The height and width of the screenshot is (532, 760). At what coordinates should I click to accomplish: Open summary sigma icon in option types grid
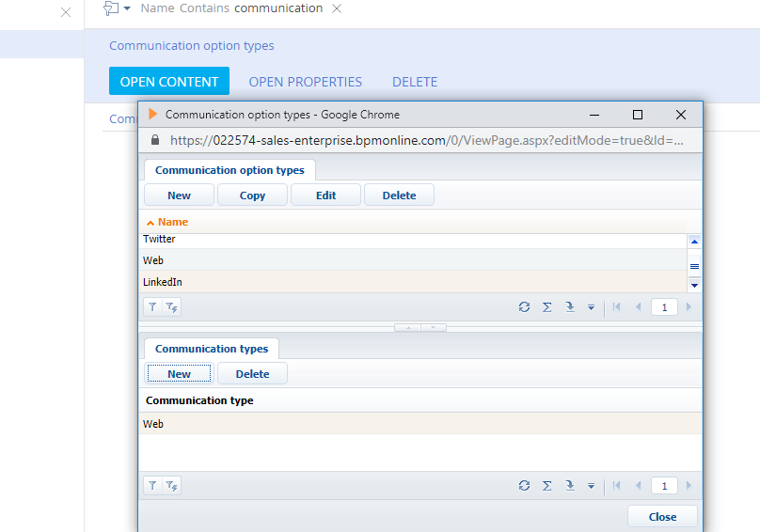pyautogui.click(x=546, y=307)
